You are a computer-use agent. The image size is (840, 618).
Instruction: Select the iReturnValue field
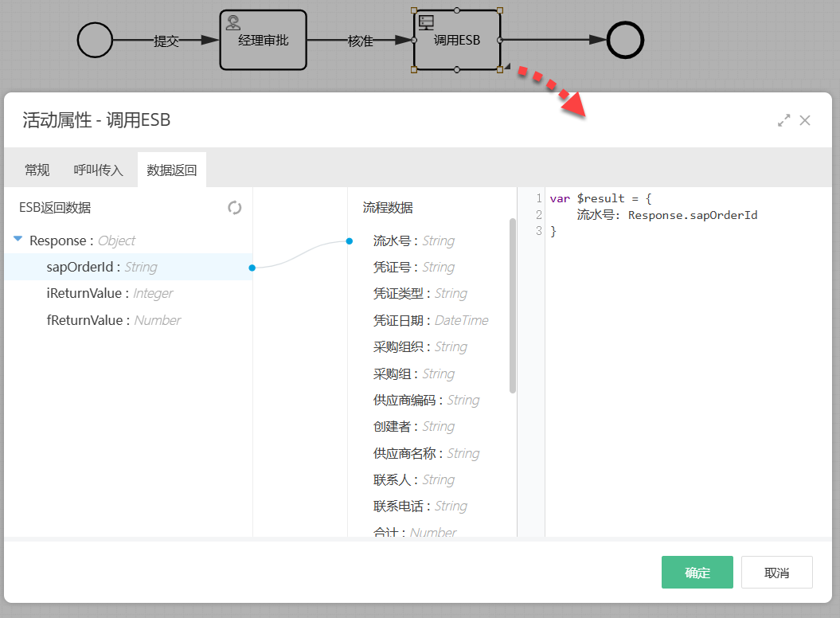[110, 294]
